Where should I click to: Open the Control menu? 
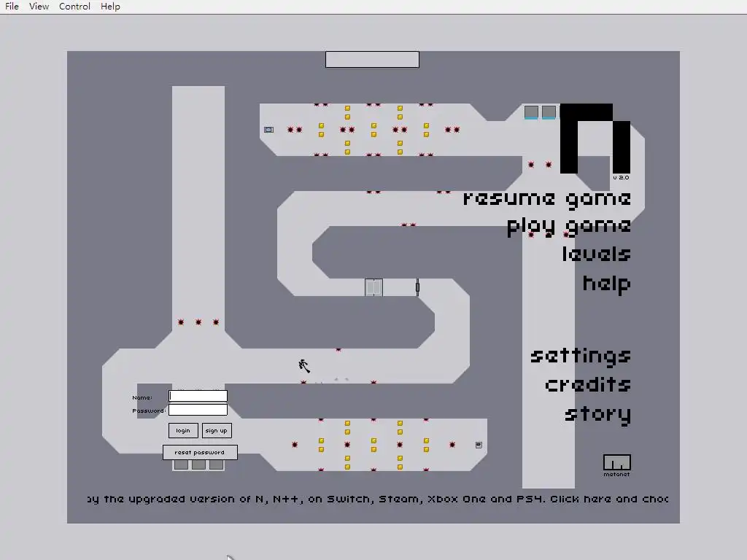[75, 6]
